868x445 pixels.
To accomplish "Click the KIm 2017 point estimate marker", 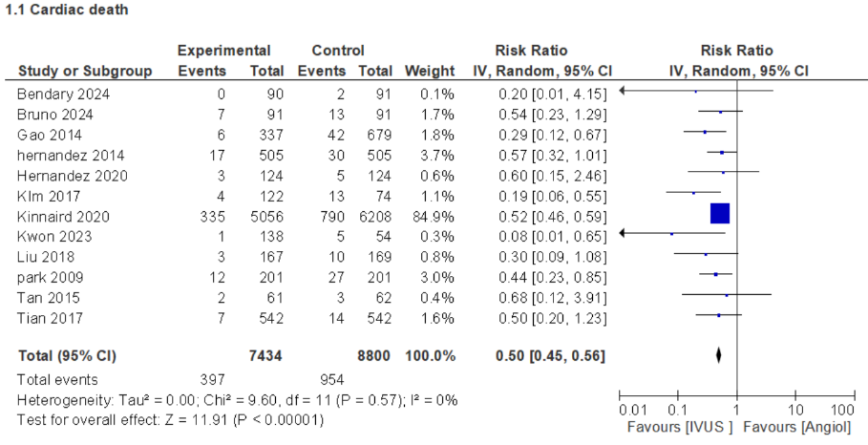I will [x=693, y=193].
